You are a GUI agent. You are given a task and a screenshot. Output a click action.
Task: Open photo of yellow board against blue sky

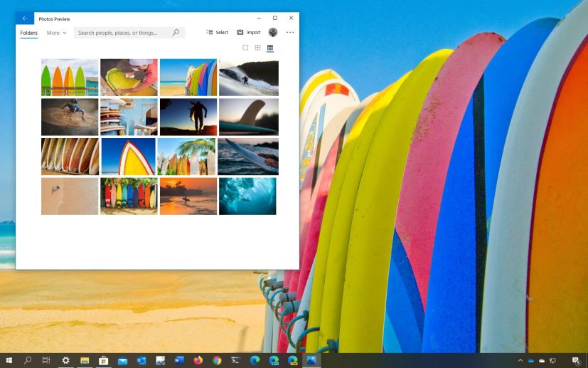[128, 157]
